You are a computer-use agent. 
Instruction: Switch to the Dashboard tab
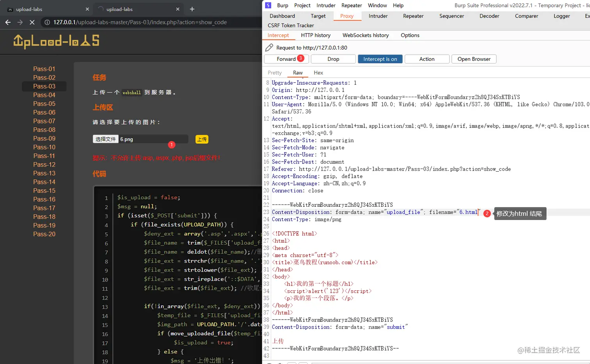282,16
